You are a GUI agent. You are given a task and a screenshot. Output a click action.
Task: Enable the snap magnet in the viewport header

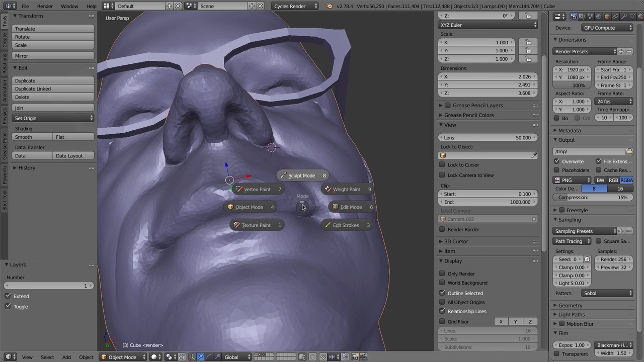pos(323,357)
